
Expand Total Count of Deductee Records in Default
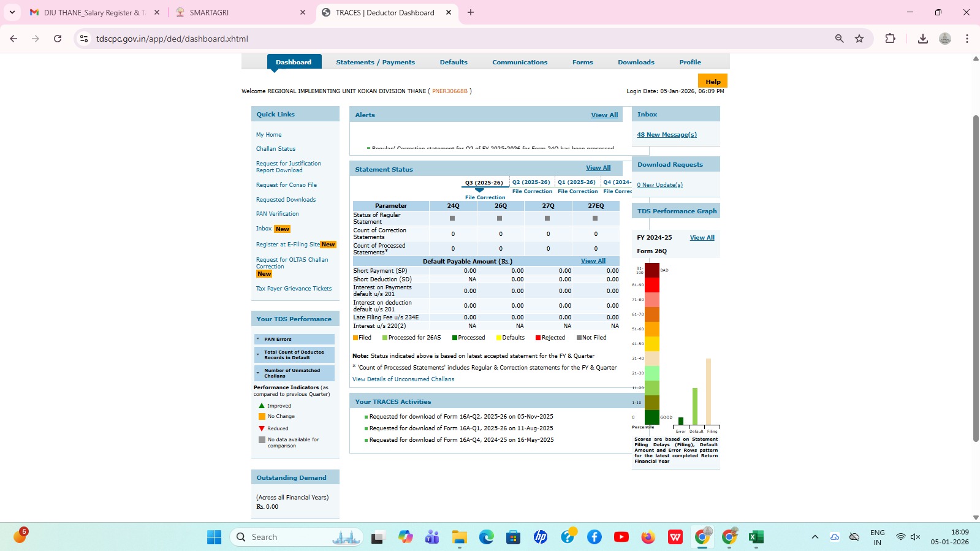[x=294, y=355]
